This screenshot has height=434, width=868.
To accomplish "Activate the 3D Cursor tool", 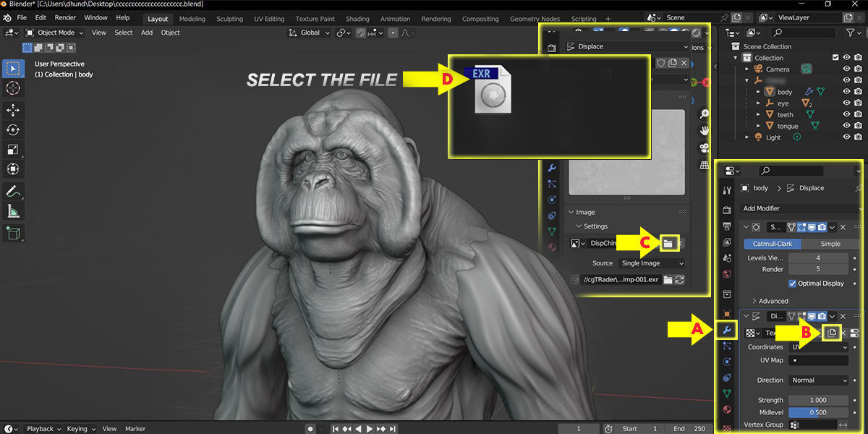I will pos(13,88).
